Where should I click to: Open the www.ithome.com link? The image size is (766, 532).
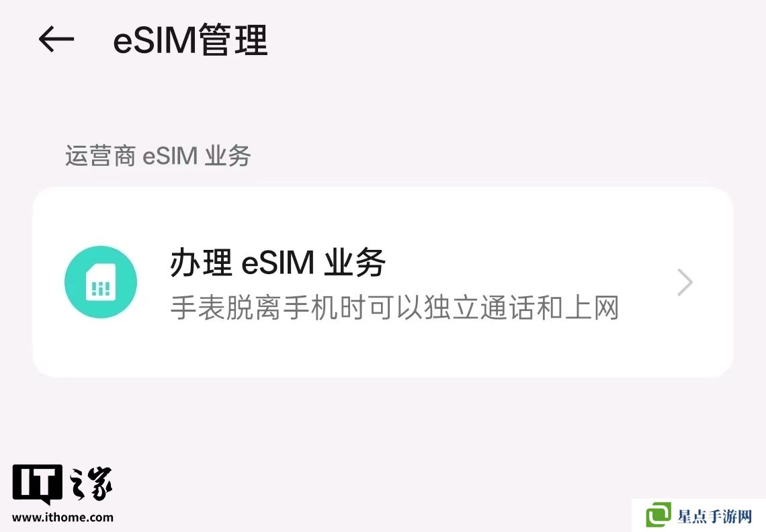pyautogui.click(x=62, y=517)
